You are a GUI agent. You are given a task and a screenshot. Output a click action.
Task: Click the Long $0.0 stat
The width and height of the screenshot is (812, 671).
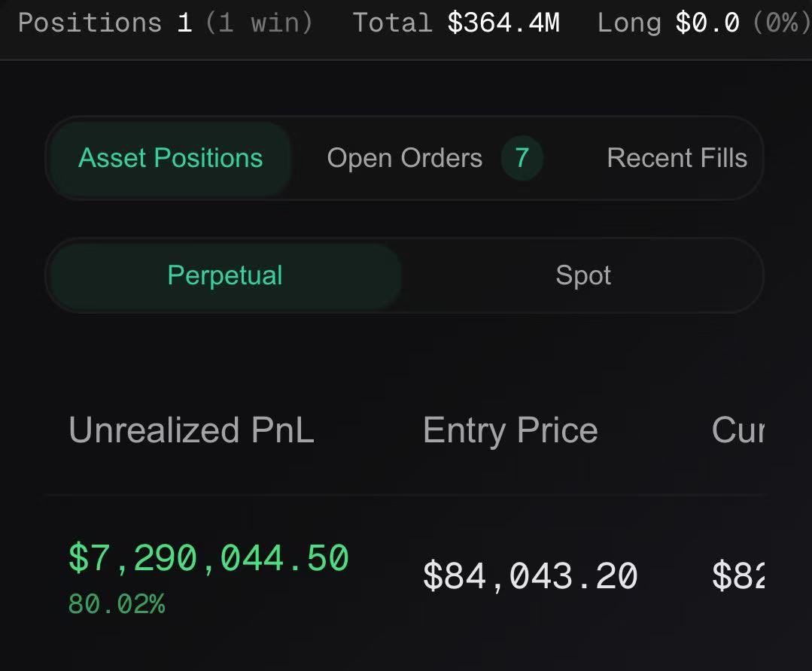click(668, 23)
